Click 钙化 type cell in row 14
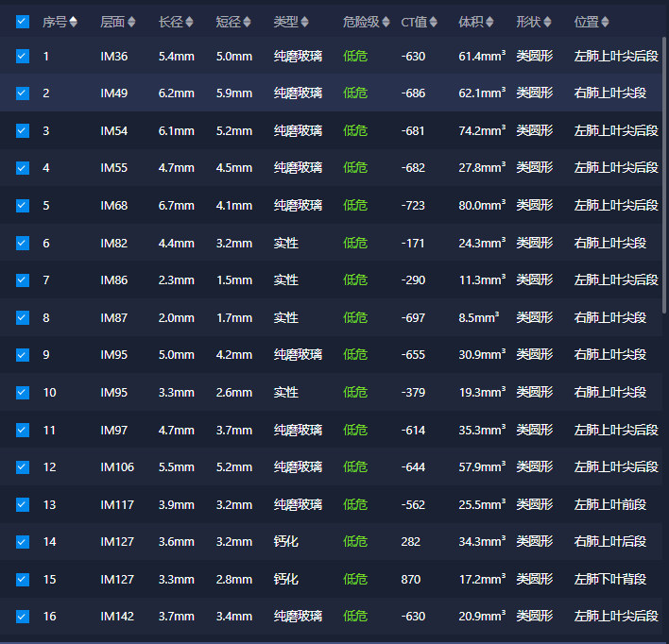This screenshot has width=669, height=644. tap(286, 541)
